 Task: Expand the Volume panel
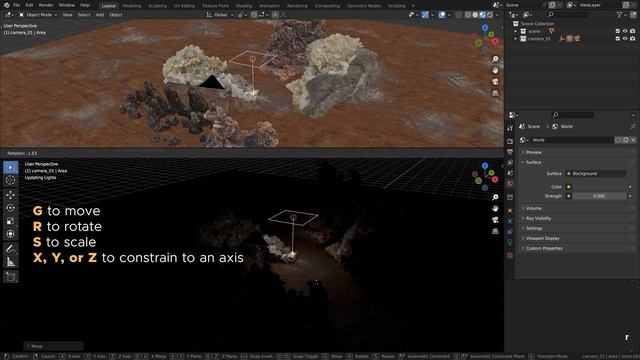click(x=533, y=208)
